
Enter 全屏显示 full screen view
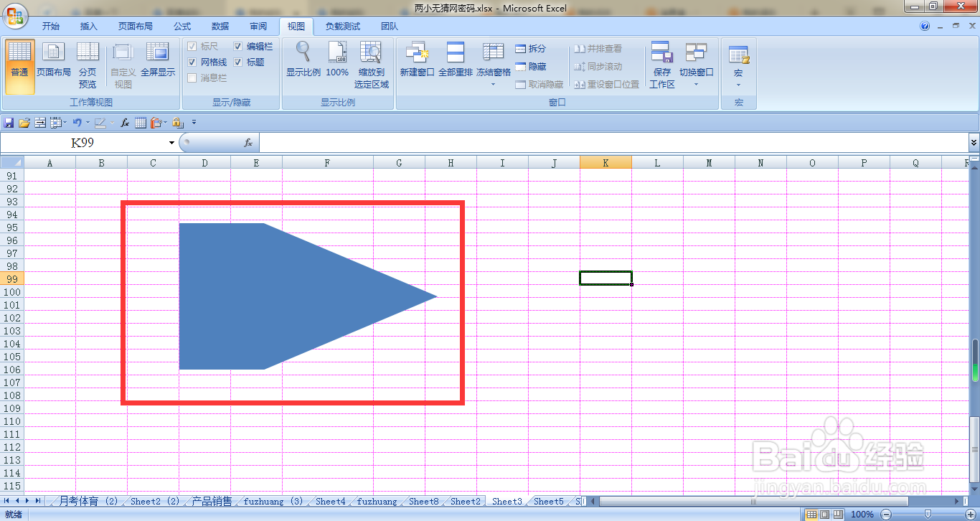point(158,60)
